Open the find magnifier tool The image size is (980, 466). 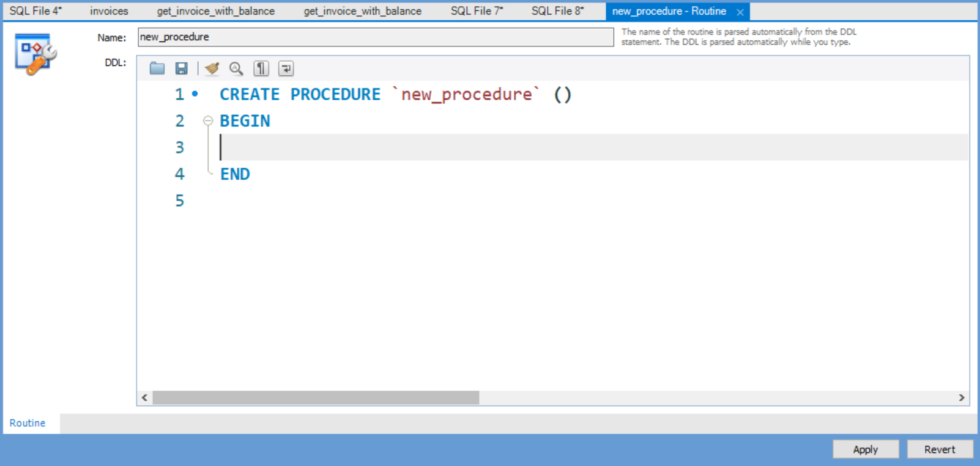coord(236,68)
